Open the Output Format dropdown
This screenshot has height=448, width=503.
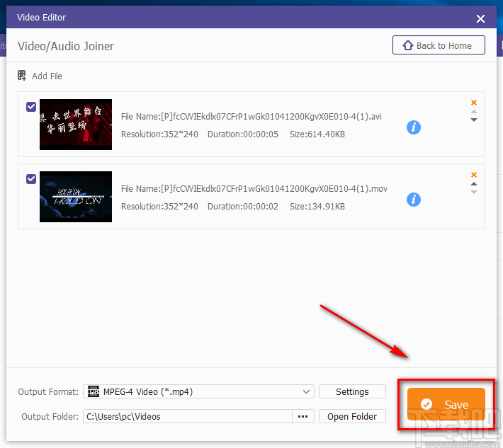pos(198,391)
